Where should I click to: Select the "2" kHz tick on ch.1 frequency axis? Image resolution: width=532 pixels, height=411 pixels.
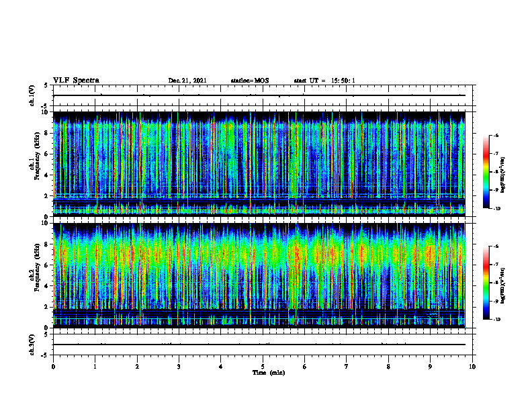(46, 195)
